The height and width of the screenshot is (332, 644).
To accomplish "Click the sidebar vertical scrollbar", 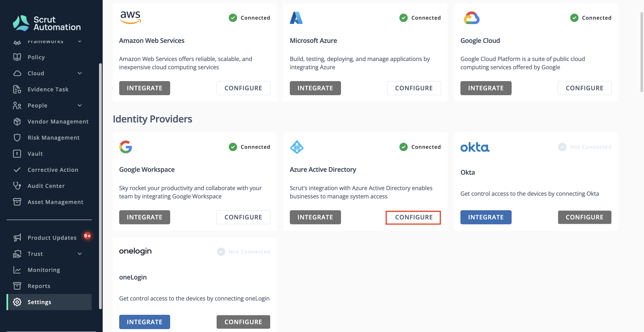I will (100, 186).
